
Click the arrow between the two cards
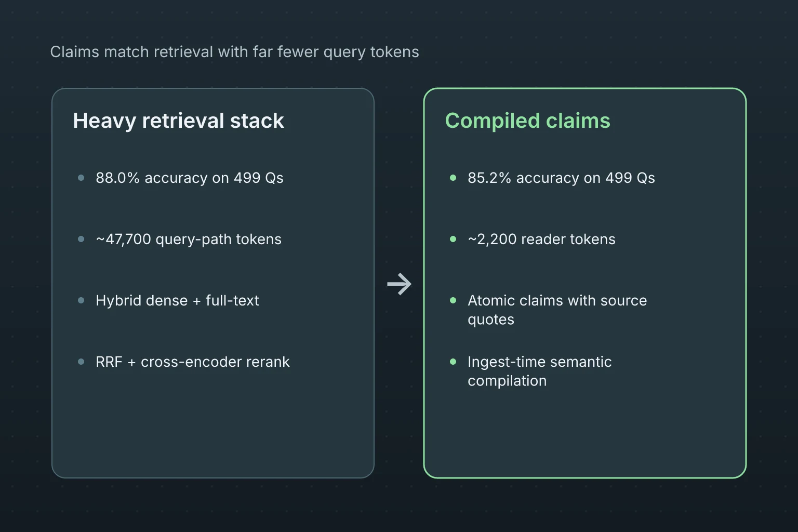[399, 284]
